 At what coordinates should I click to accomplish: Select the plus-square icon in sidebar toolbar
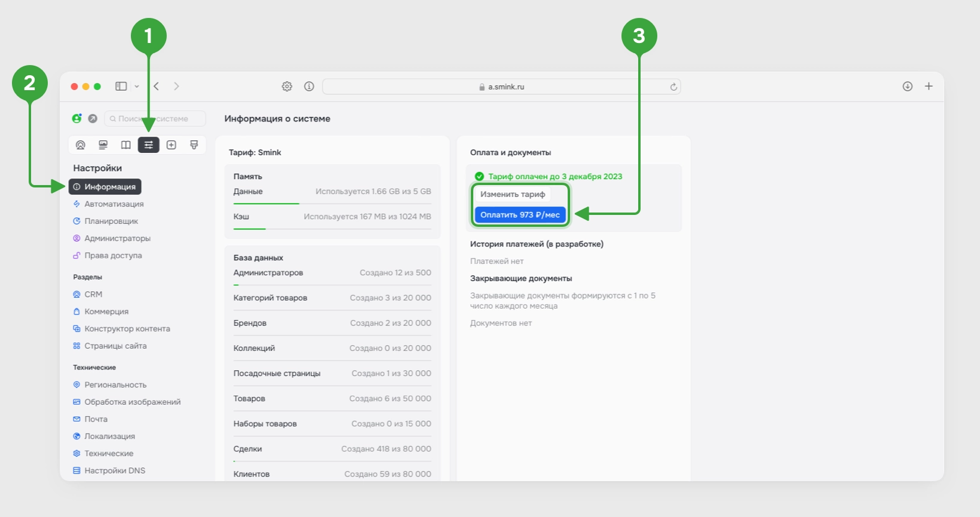tap(171, 145)
